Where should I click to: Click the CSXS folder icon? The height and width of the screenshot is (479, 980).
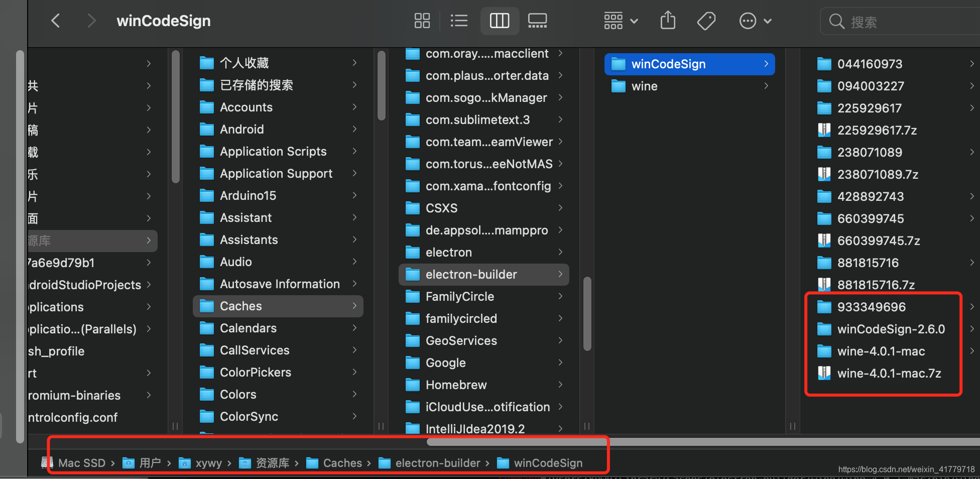point(413,208)
